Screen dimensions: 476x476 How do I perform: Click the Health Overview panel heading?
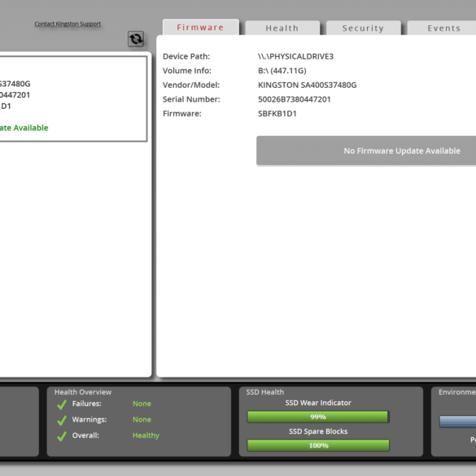click(83, 392)
